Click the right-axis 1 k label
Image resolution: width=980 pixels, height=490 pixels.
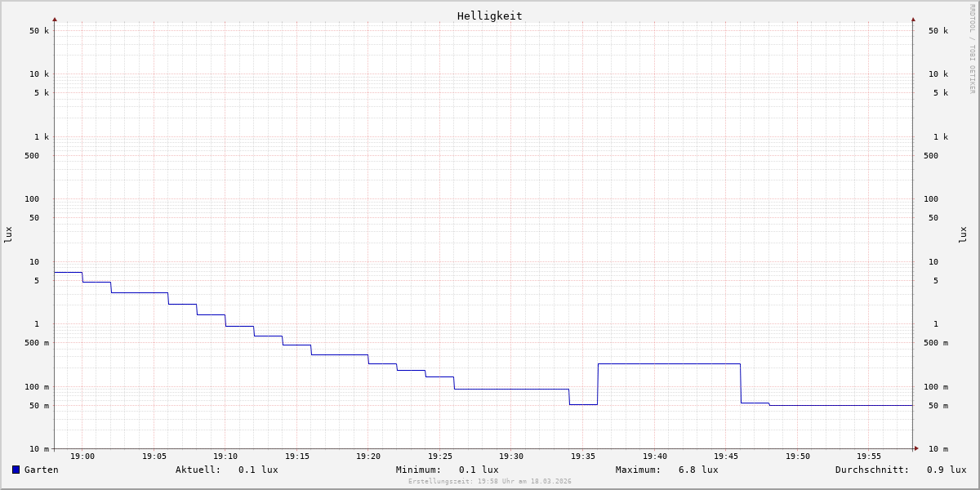click(x=941, y=137)
